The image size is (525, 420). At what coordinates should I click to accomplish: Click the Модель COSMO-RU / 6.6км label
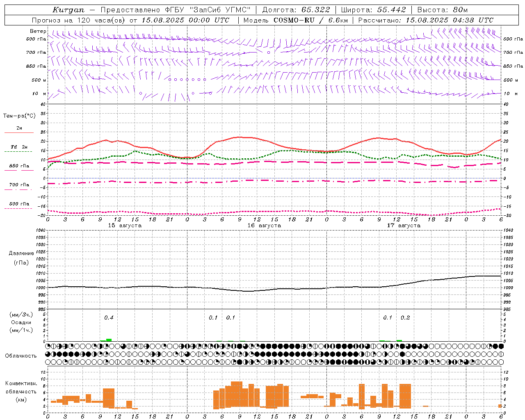pos(295,20)
